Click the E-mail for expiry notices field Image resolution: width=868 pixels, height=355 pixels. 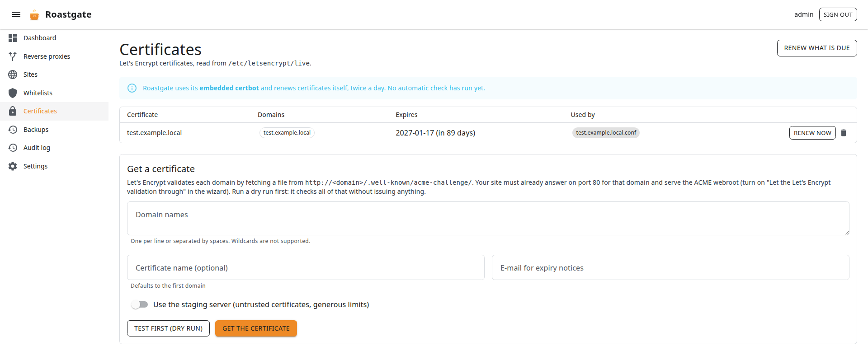pos(670,267)
